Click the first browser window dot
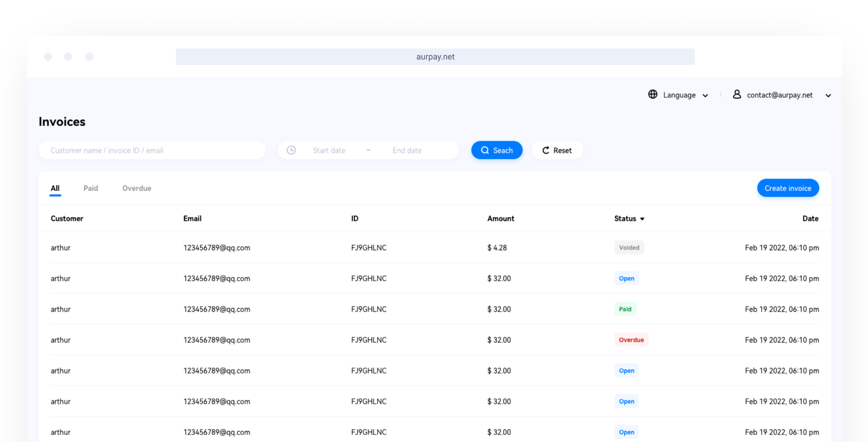This screenshot has width=868, height=442. 47,56
